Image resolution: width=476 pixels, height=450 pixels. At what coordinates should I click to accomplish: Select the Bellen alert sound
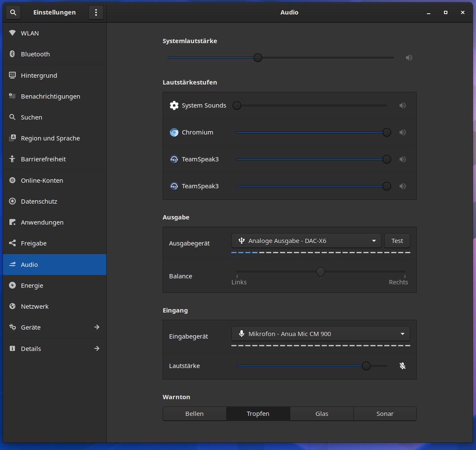coord(195,414)
